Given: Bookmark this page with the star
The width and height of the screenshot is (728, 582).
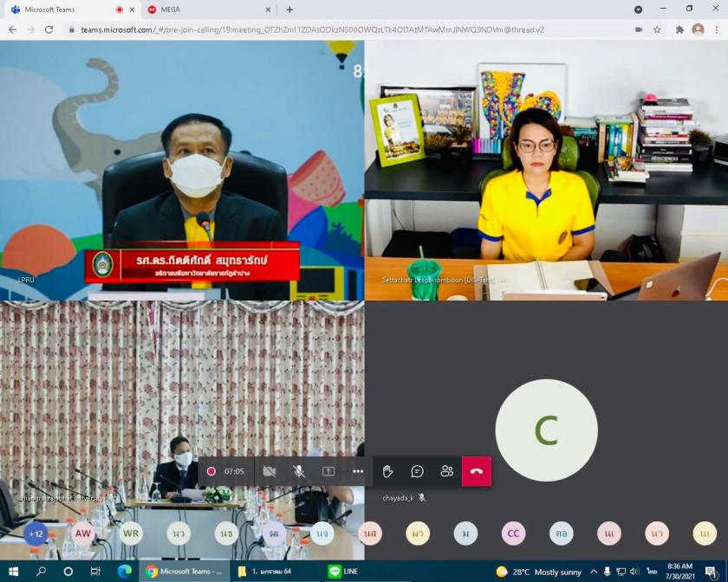Looking at the screenshot, I should (657, 29).
